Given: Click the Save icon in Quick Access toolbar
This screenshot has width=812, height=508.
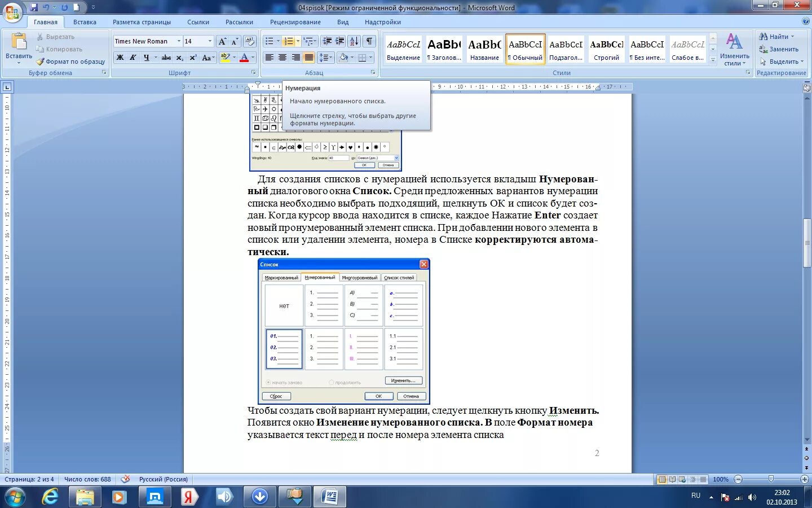Looking at the screenshot, I should coord(34,7).
